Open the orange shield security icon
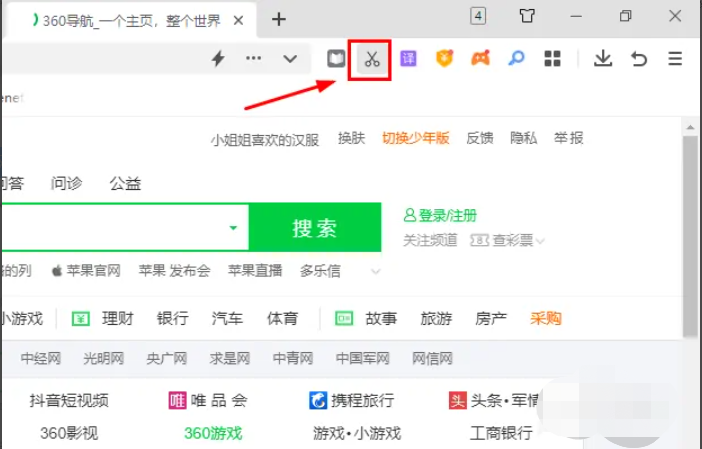 [445, 59]
